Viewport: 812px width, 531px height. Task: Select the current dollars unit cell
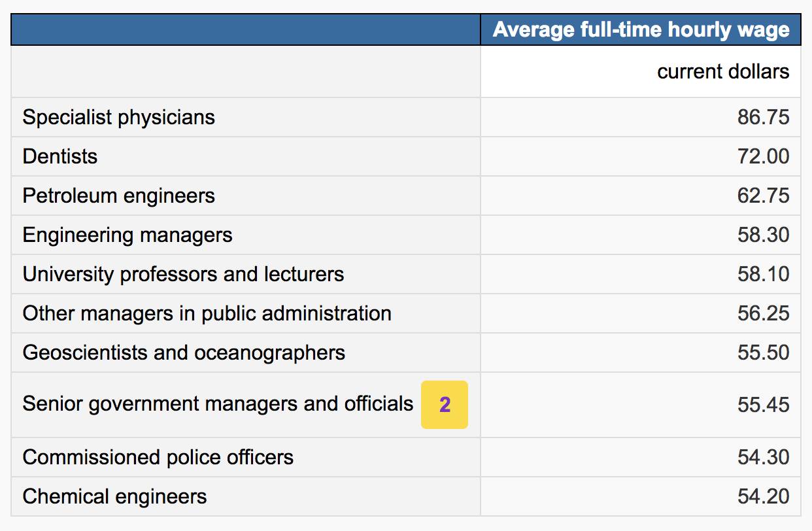(723, 71)
